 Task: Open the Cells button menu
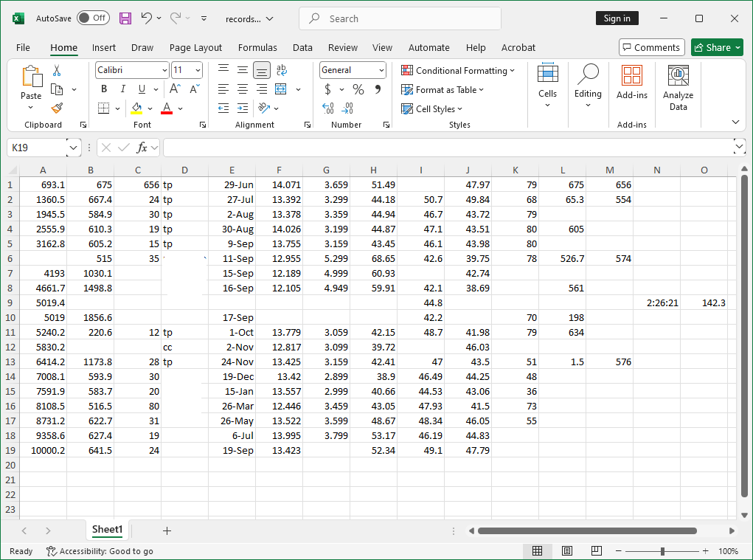coord(547,86)
